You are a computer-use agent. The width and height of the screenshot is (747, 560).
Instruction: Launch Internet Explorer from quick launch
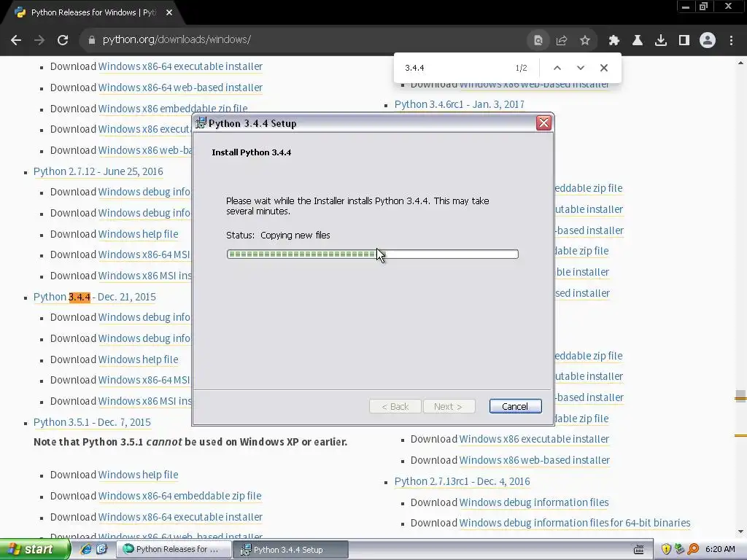pos(86,549)
